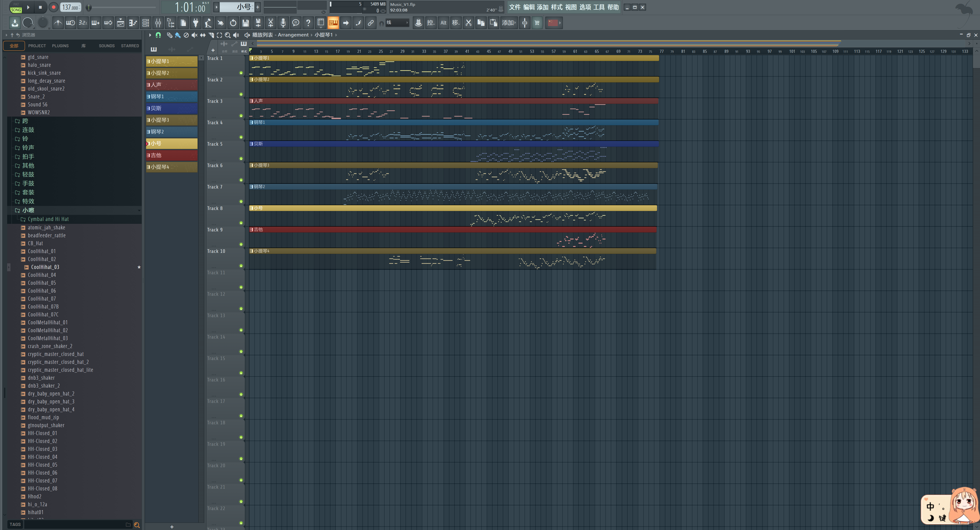Screen dimensions: 980x530
Task: Open project info speech bubble icon
Action: 296,23
